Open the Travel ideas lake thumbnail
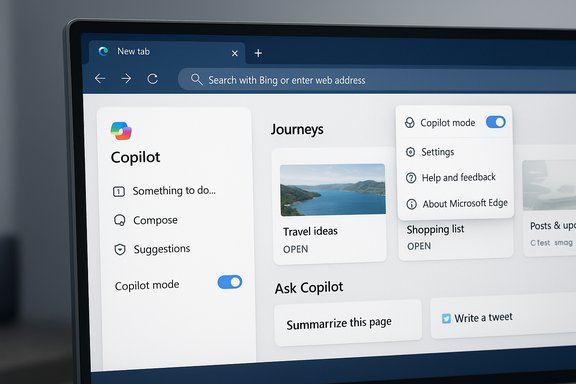 pyautogui.click(x=333, y=190)
